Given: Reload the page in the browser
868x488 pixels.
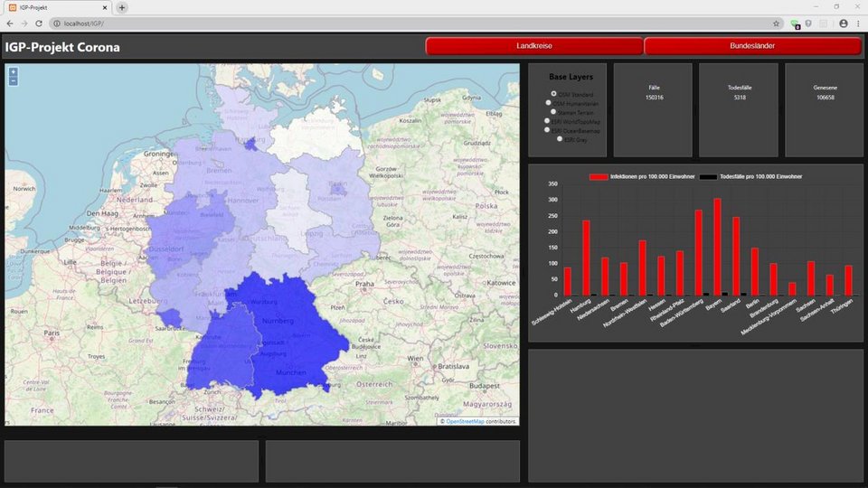Looking at the screenshot, I should (x=38, y=23).
